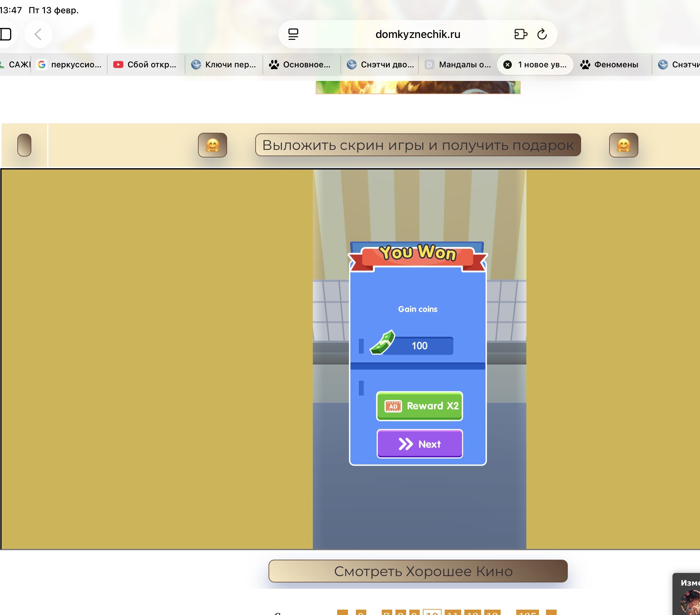The width and height of the screenshot is (700, 615).
Task: Open the sidebar toggle icon
Action: tap(5, 34)
